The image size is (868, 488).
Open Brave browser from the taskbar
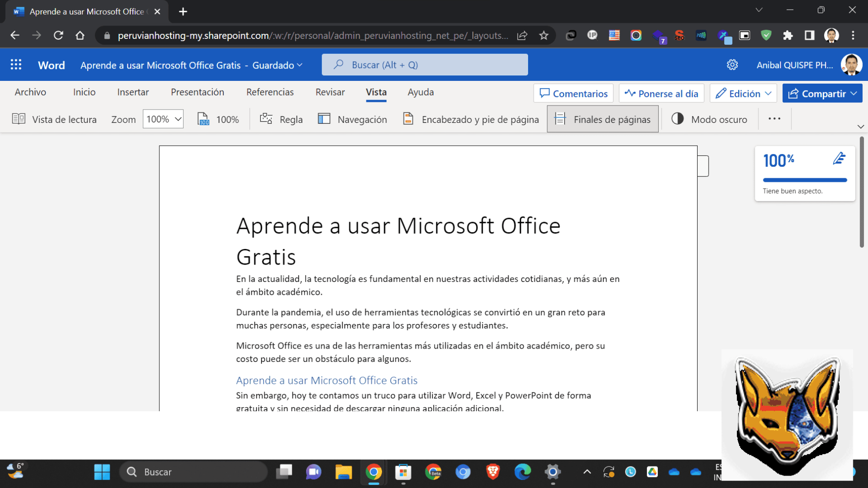click(x=492, y=472)
